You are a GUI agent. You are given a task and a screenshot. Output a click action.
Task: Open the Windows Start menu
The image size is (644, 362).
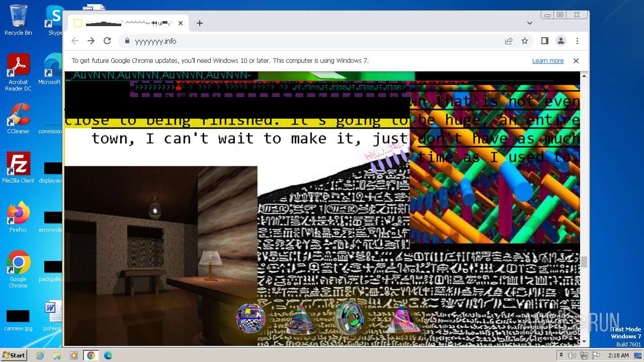click(x=14, y=355)
